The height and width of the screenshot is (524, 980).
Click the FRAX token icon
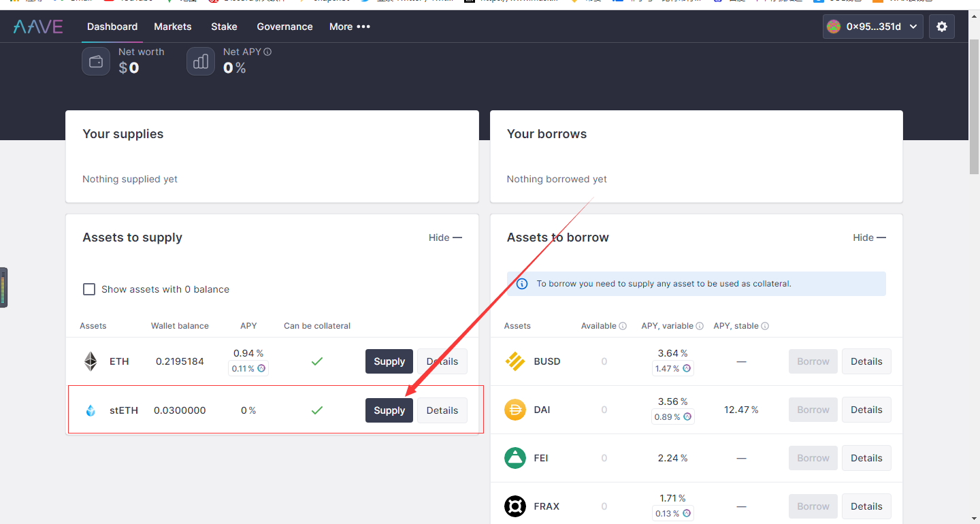(515, 506)
